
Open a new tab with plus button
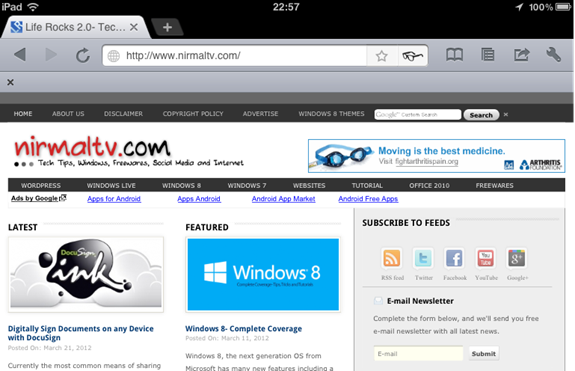click(167, 27)
